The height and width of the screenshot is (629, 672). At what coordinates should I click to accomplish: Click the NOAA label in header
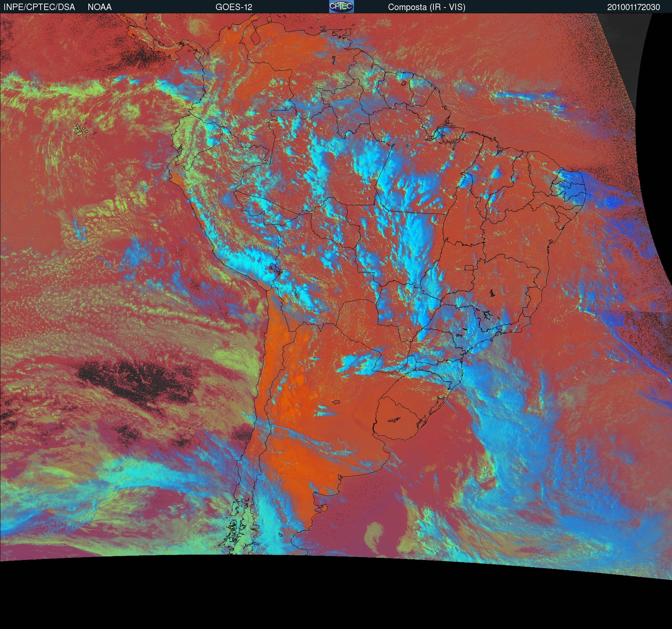pyautogui.click(x=100, y=7)
